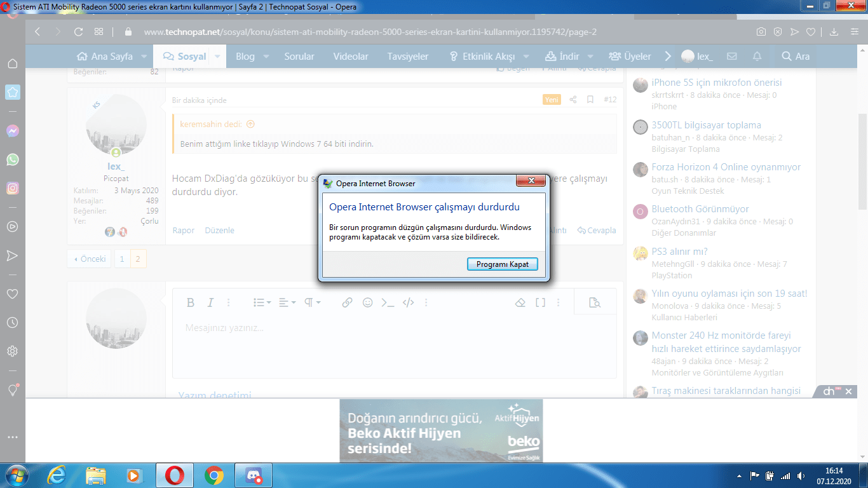Open Opera's Speed Dial grid icon
868x488 pixels.
coord(98,32)
